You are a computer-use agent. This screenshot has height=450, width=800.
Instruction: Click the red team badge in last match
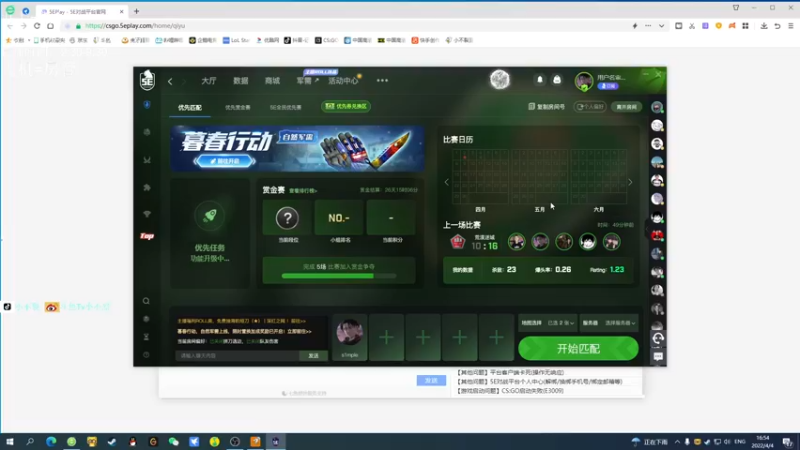coord(458,242)
